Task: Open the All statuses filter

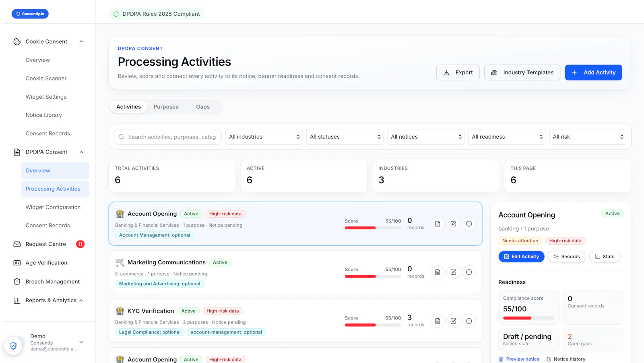Action: pyautogui.click(x=345, y=137)
